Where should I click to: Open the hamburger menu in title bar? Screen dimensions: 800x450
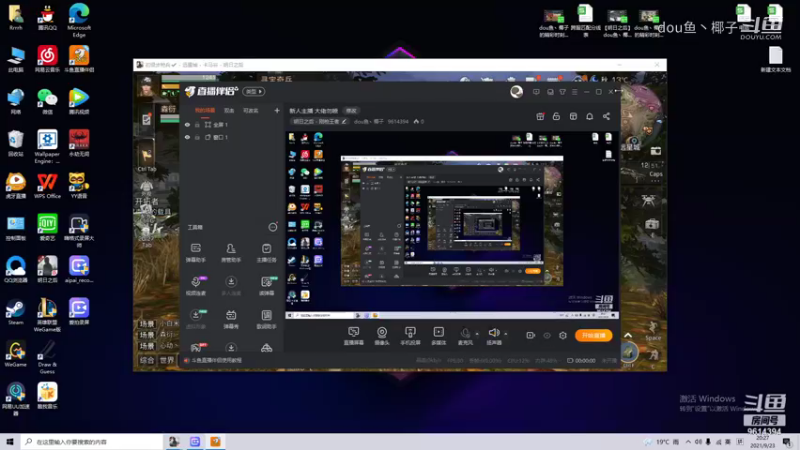(574, 92)
